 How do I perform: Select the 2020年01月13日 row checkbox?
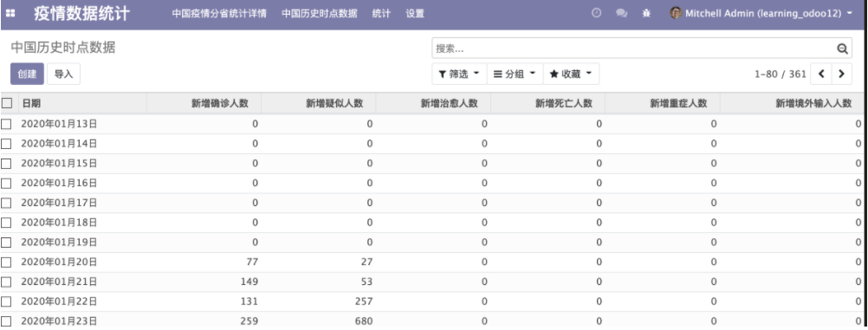click(x=7, y=124)
